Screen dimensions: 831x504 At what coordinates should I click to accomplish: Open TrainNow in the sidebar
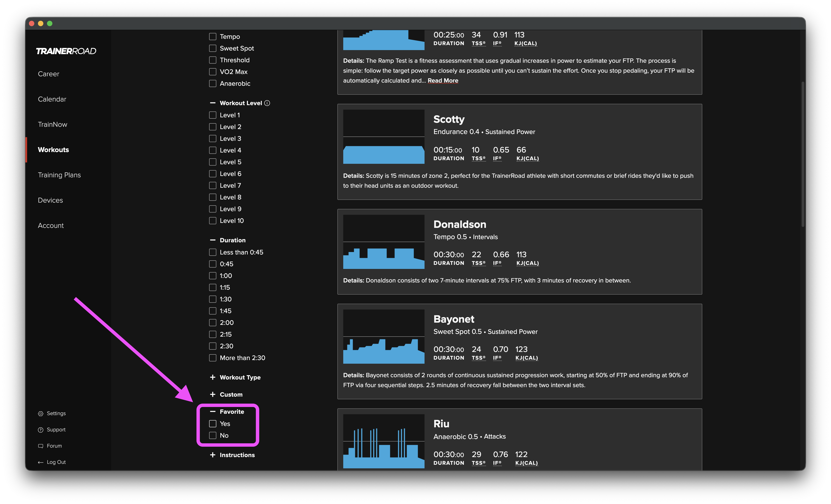tap(53, 124)
